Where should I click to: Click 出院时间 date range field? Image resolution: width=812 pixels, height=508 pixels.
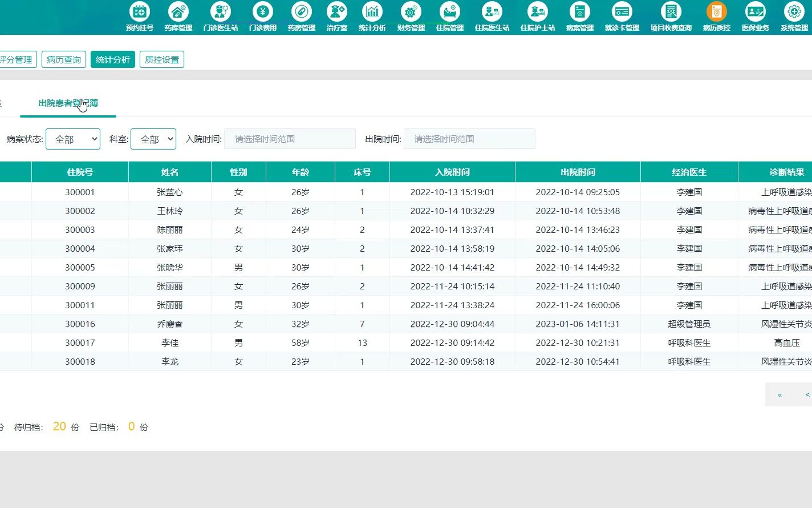click(x=469, y=139)
